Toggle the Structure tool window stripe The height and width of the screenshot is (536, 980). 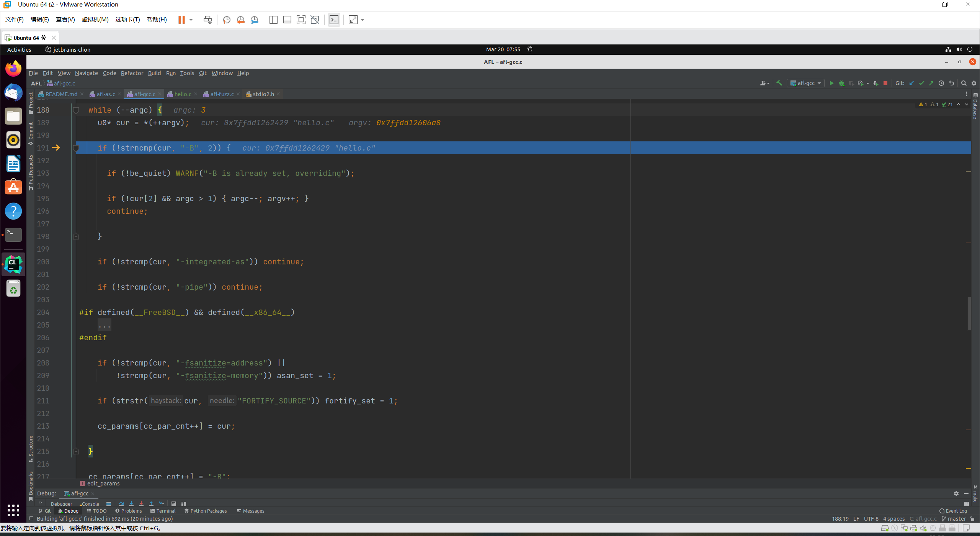coord(31,449)
